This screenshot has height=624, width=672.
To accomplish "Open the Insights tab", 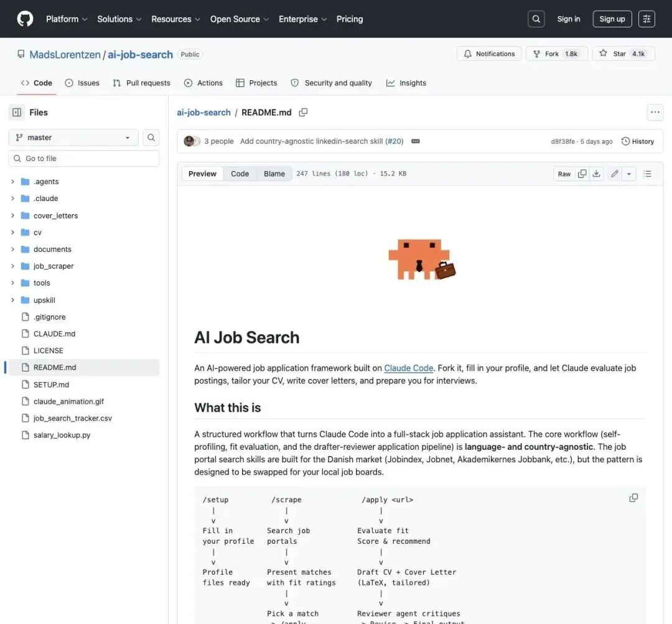I will tap(406, 83).
